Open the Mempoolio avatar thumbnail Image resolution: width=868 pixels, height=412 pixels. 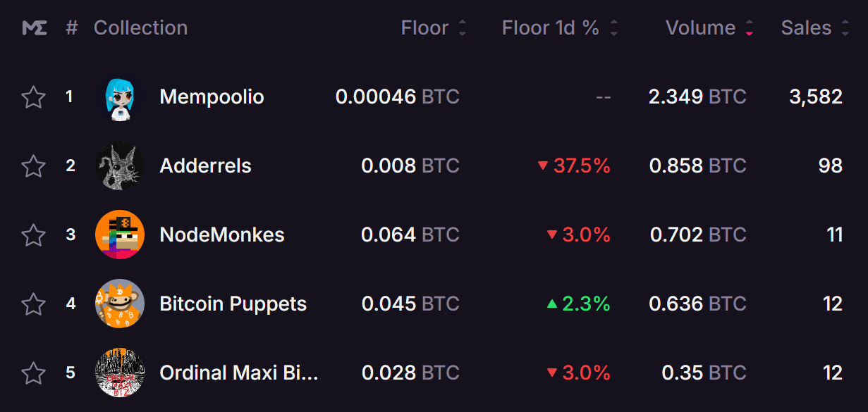[120, 96]
